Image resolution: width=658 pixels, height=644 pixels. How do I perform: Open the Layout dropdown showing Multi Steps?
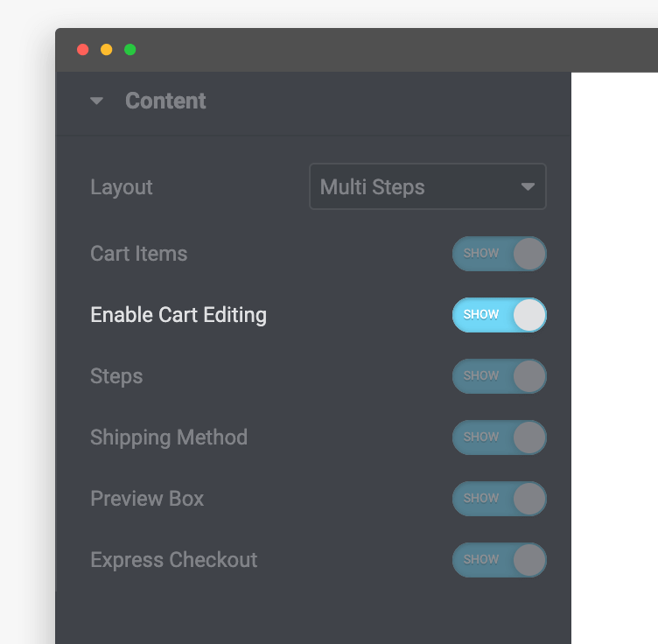coord(428,186)
